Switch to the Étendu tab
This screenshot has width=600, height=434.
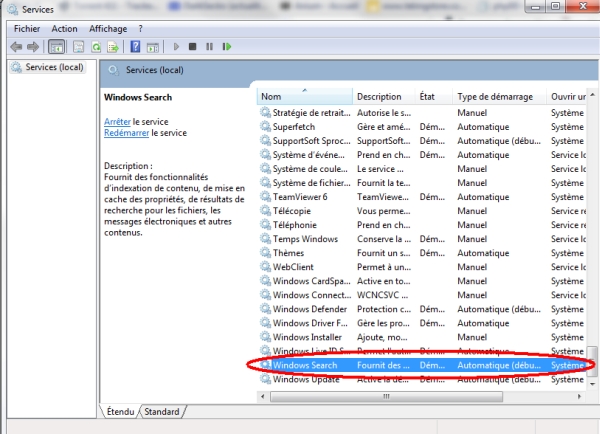click(121, 412)
